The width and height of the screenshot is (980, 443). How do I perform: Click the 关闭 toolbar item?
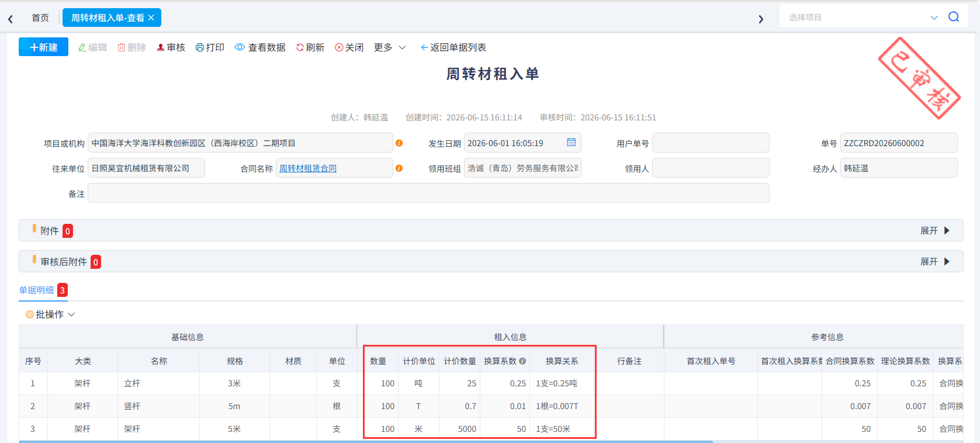pos(349,47)
